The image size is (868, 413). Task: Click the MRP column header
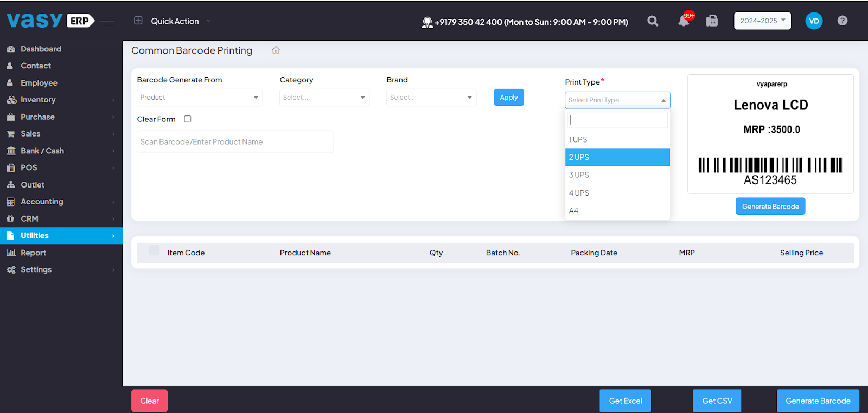coord(687,253)
